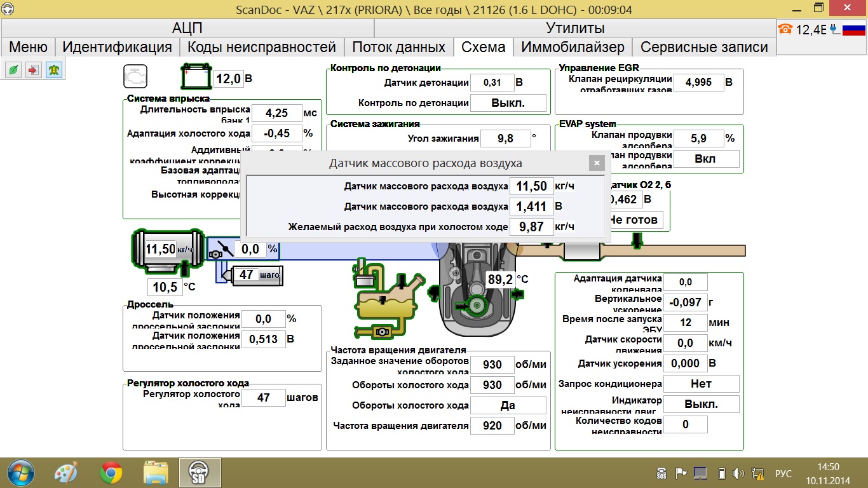Click the green turtle toolbar icon
The height and width of the screenshot is (488, 868).
(x=55, y=69)
